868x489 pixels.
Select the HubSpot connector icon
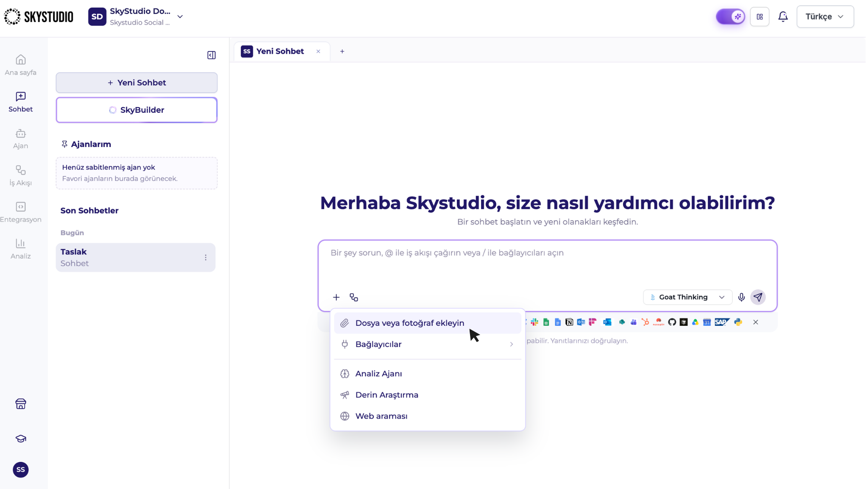645,322
